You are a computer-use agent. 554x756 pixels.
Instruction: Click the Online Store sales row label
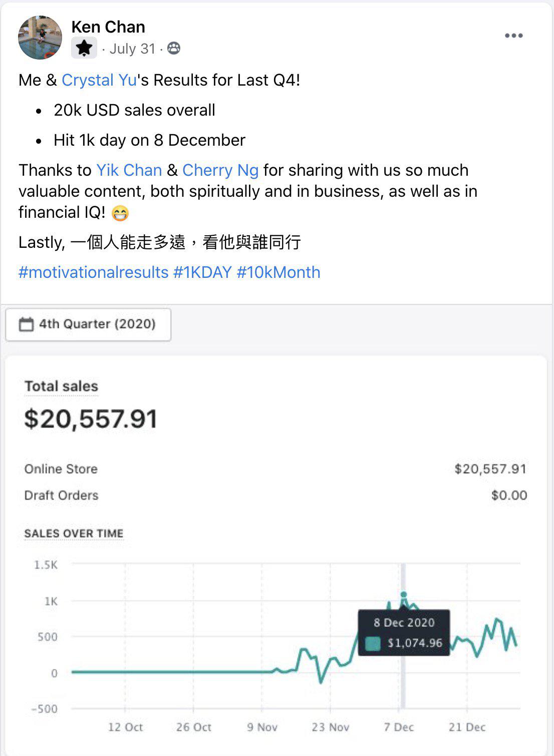click(x=61, y=469)
